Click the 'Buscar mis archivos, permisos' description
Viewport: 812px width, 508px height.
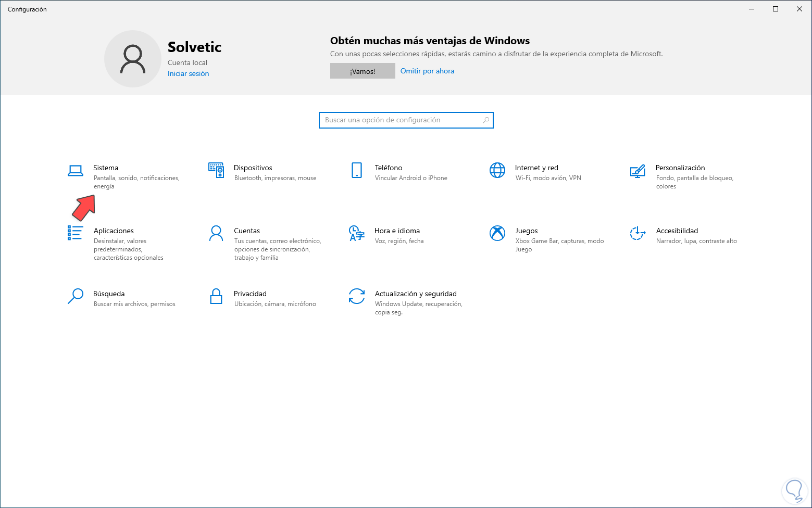134,304
